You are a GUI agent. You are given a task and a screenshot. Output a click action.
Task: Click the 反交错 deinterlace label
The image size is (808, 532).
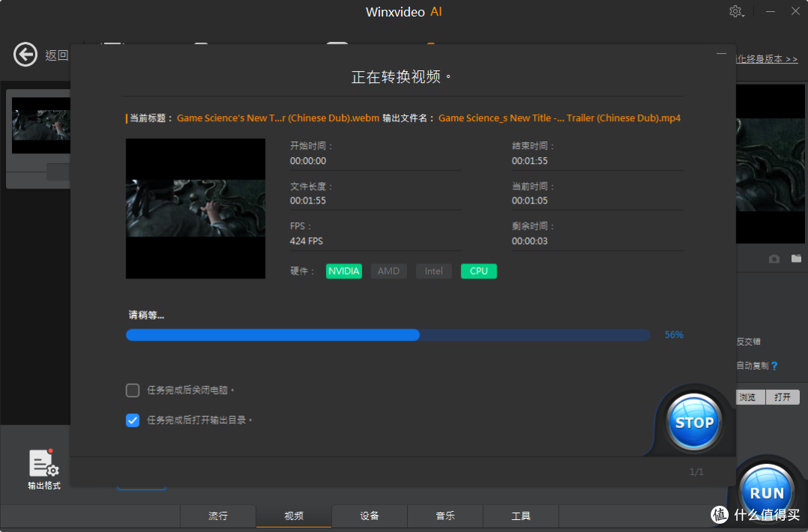click(x=748, y=342)
